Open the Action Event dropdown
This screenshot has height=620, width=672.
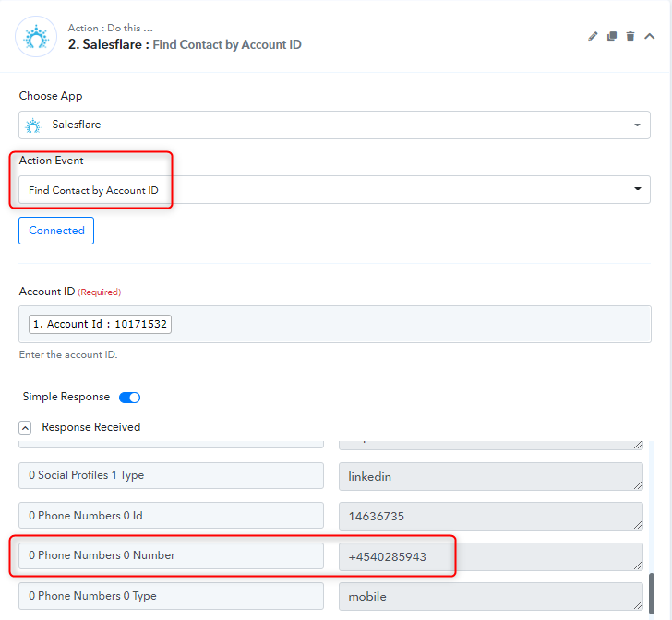[334, 189]
